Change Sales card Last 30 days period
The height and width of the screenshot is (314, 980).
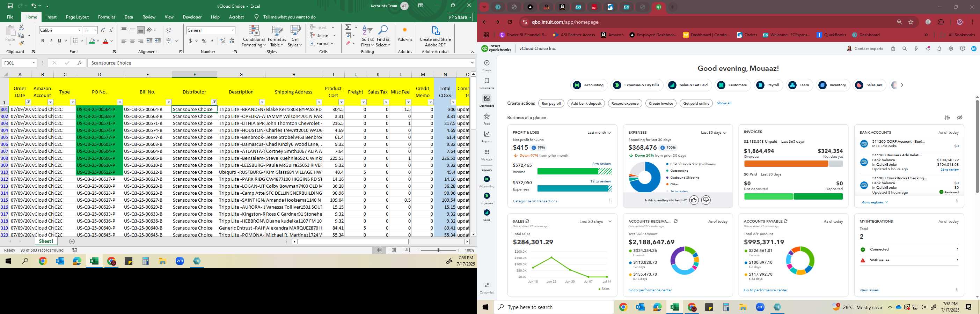(595, 221)
